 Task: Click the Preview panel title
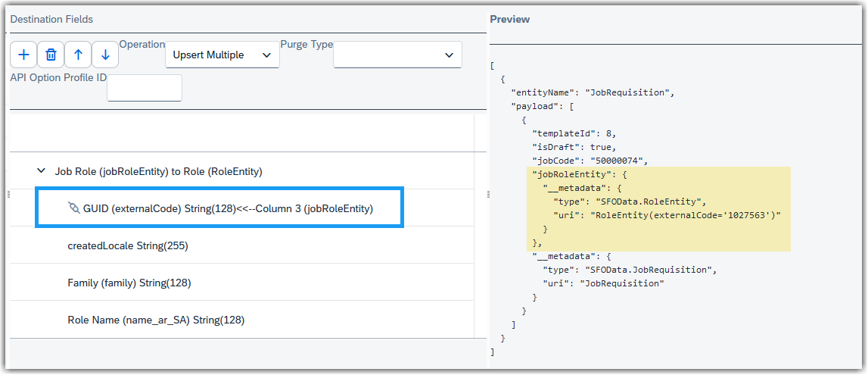coord(510,20)
